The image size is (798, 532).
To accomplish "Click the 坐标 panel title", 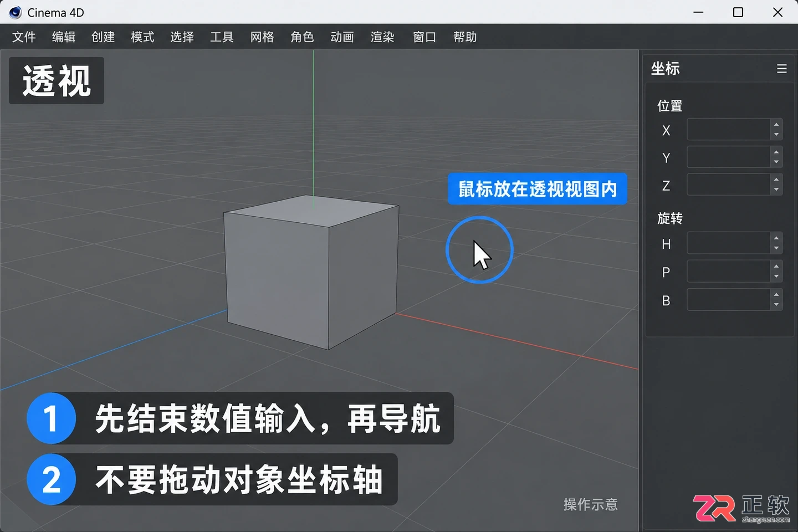I will point(665,69).
